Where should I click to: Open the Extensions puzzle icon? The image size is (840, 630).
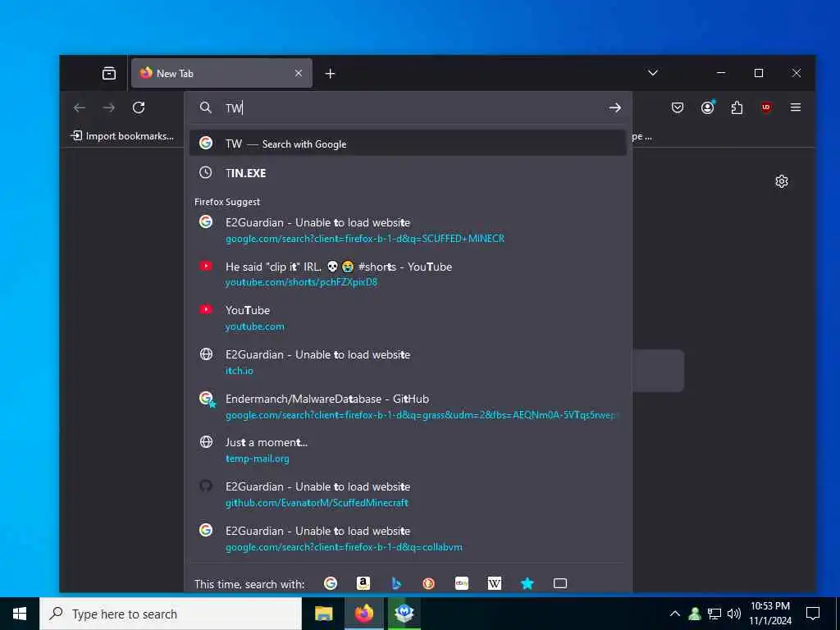[x=737, y=107]
